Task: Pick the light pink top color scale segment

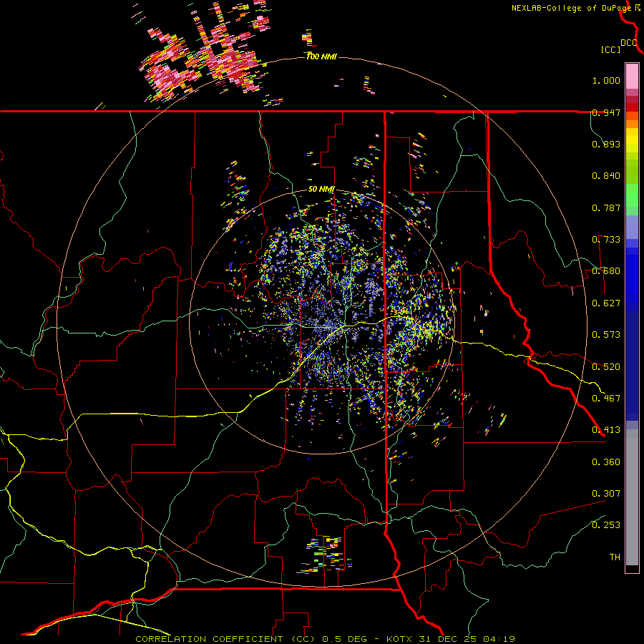Action: tap(632, 77)
